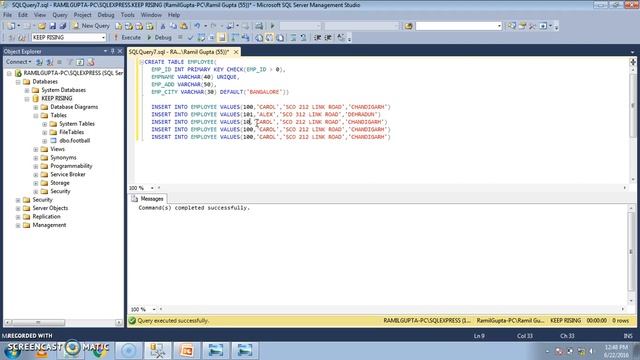Refresh the Object Explorer tree
Viewport: 640px width, 360px height.
[x=80, y=62]
